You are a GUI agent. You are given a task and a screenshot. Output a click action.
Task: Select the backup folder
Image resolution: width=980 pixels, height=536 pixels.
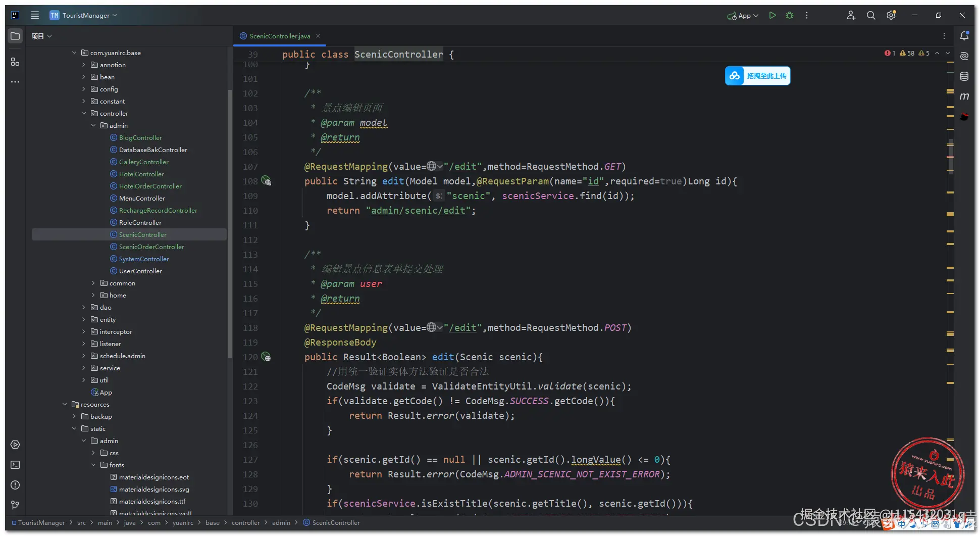[x=101, y=416]
